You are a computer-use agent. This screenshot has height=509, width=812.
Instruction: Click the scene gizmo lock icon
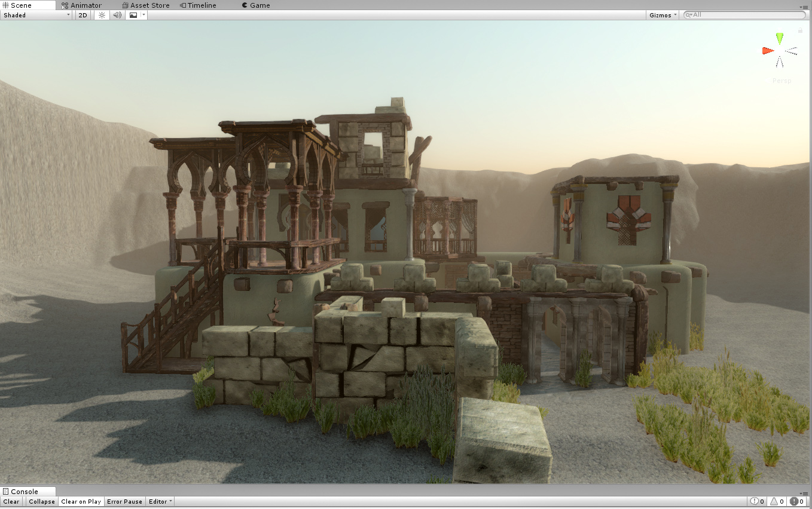click(800, 30)
